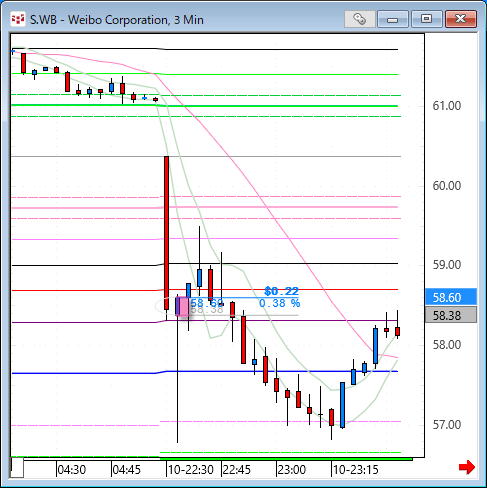
Task: Click the gray 58.38 price label
Action: coord(451,315)
